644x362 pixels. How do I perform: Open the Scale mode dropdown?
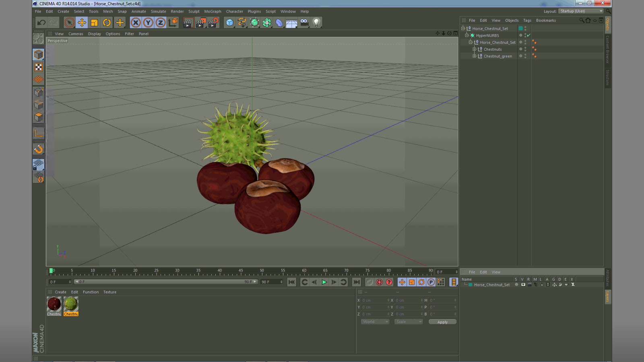point(409,322)
